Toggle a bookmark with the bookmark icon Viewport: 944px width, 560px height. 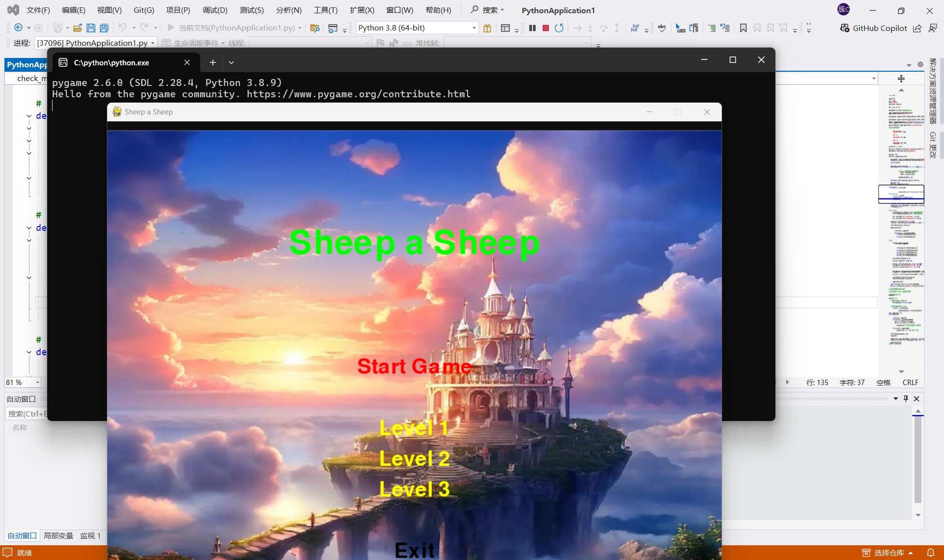click(x=743, y=28)
